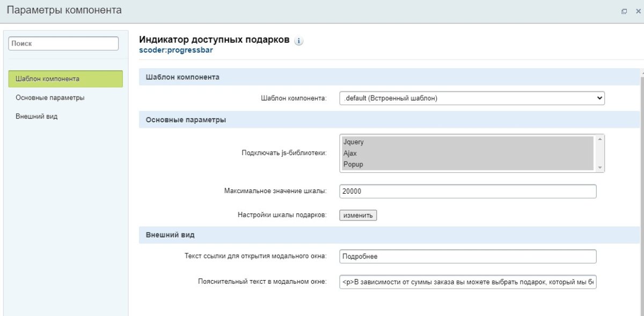Click the maximum scale value field showing 20000
The image size is (644, 316).
coord(468,191)
